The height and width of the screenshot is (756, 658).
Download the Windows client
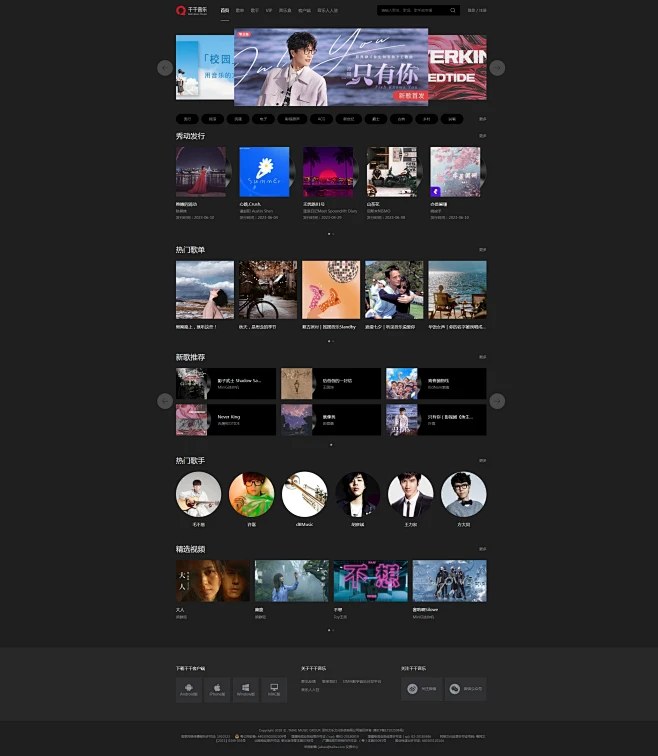pyautogui.click(x=245, y=690)
